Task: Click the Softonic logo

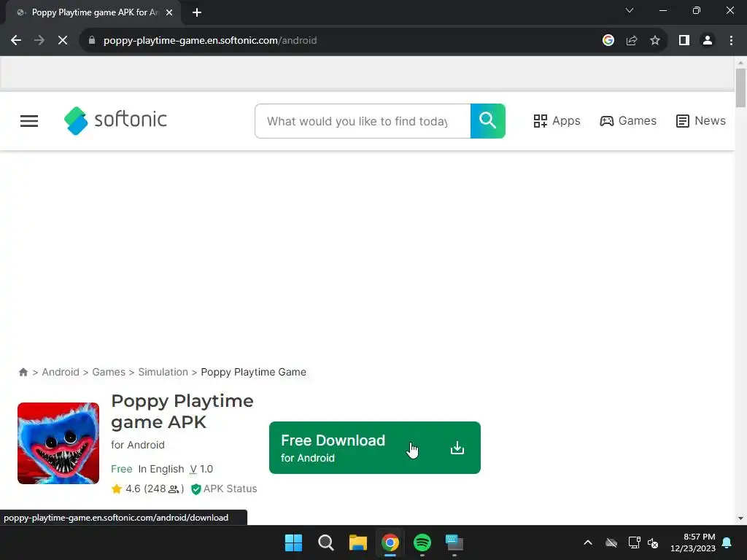Action: pos(116,120)
